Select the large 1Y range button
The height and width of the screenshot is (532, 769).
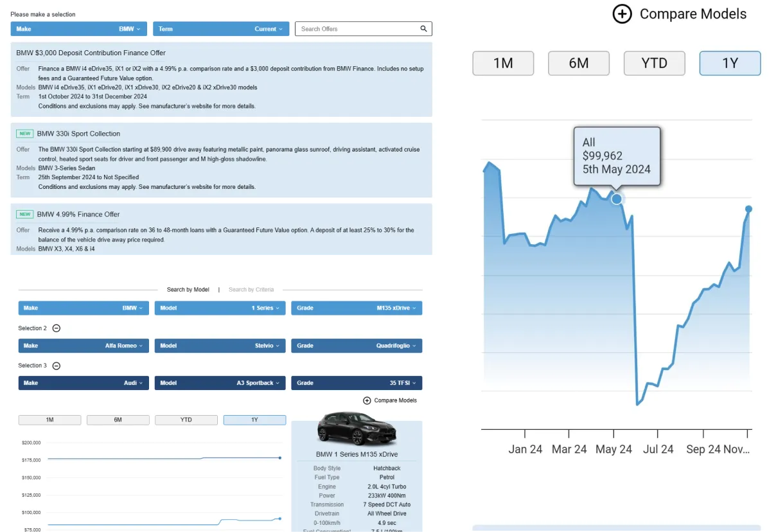pyautogui.click(x=730, y=63)
